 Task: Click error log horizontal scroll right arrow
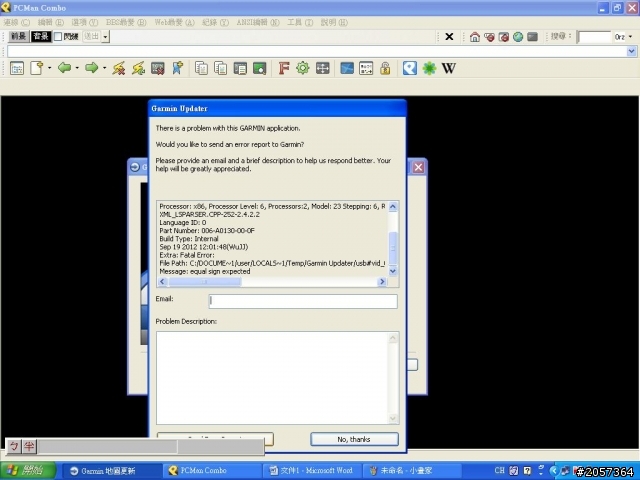(x=382, y=282)
